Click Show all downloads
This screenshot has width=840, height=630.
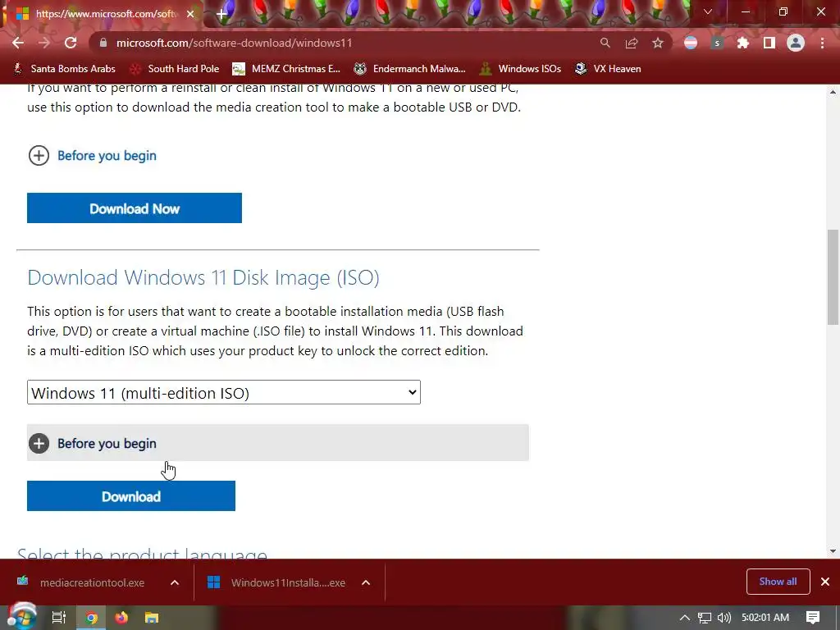click(778, 582)
